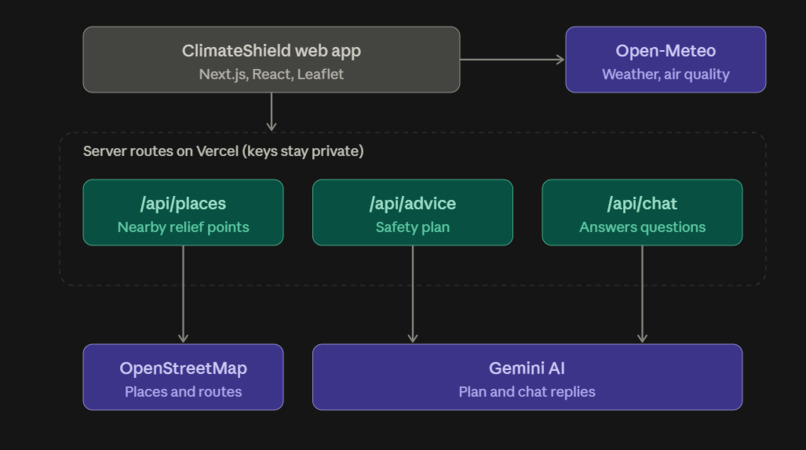This screenshot has height=450, width=806.
Task: Click the OpenStreetMap service box
Action: 183,377
